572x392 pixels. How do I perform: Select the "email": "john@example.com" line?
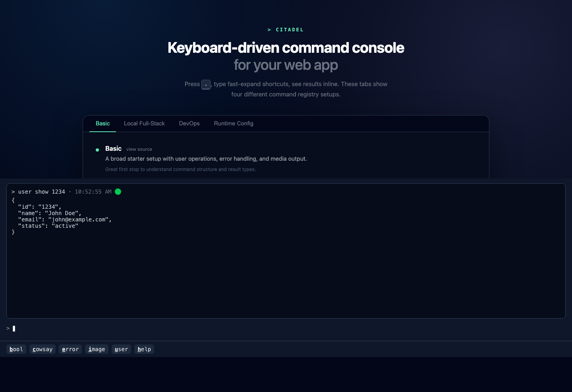tap(65, 219)
